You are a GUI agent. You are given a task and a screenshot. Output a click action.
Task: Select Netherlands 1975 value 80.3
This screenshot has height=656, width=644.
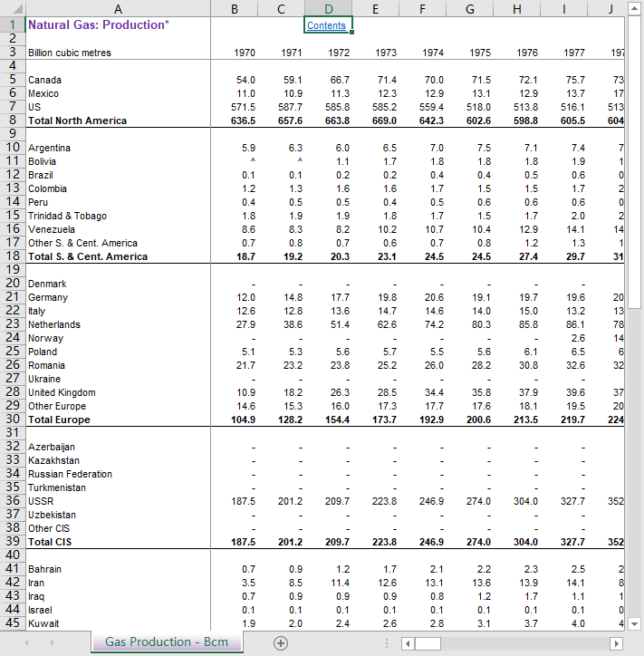(481, 324)
